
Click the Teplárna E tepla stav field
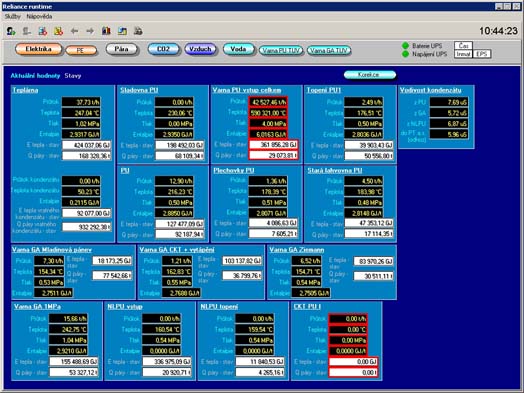tap(87, 145)
